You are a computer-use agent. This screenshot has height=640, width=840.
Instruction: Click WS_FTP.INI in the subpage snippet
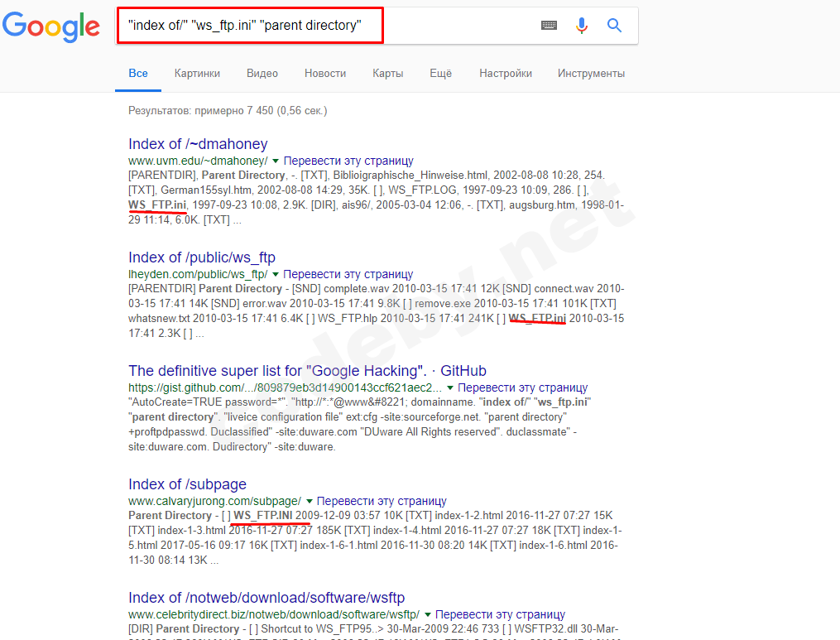coord(263,516)
